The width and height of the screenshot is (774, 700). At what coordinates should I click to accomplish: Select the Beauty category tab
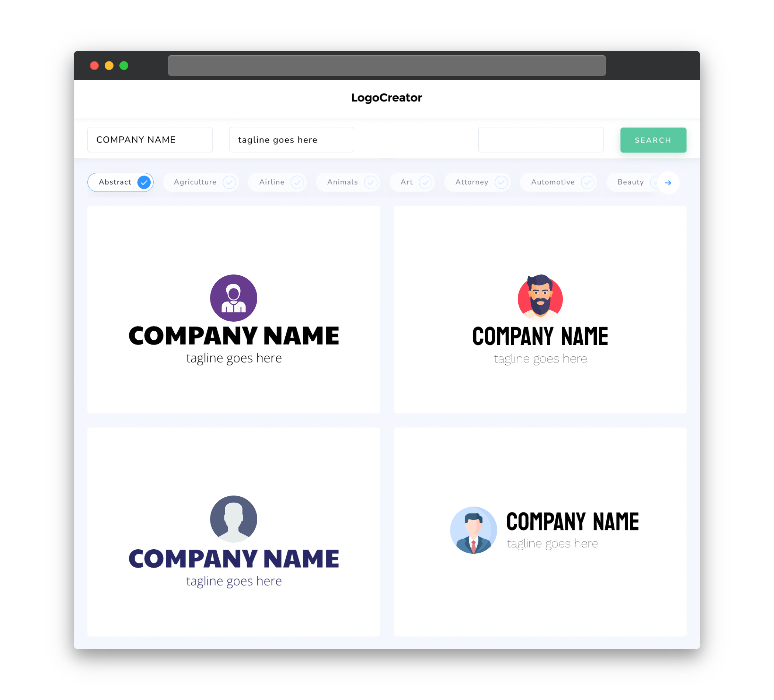pyautogui.click(x=630, y=182)
